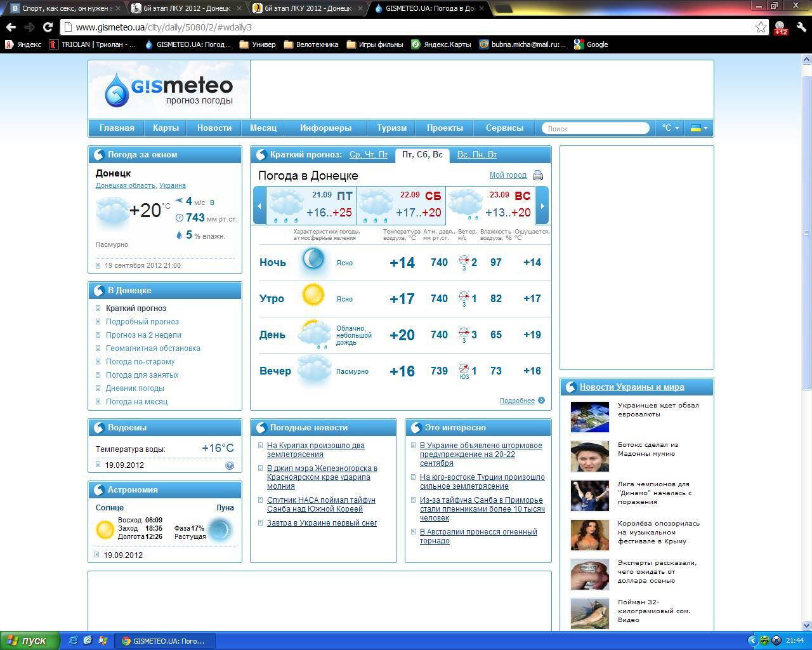Open the Карты navigation menu item
Image resolution: width=812 pixels, height=650 pixels.
pos(166,128)
